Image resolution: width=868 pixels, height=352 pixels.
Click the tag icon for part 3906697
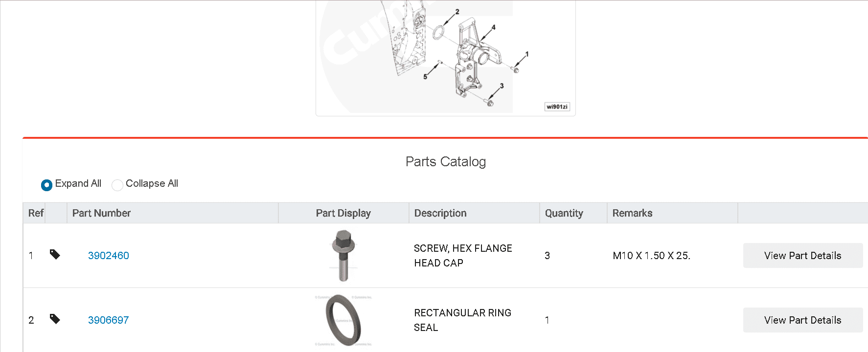[55, 319]
